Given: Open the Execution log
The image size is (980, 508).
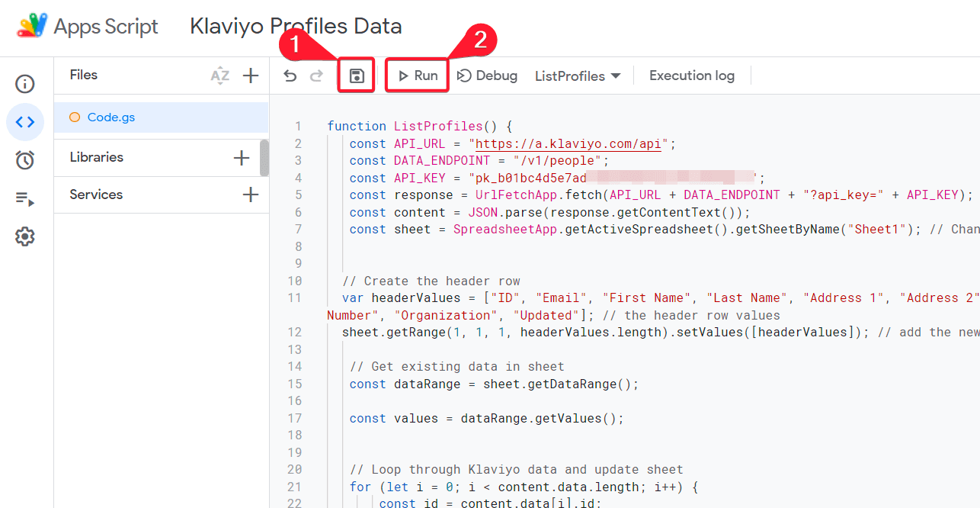Looking at the screenshot, I should click(692, 76).
